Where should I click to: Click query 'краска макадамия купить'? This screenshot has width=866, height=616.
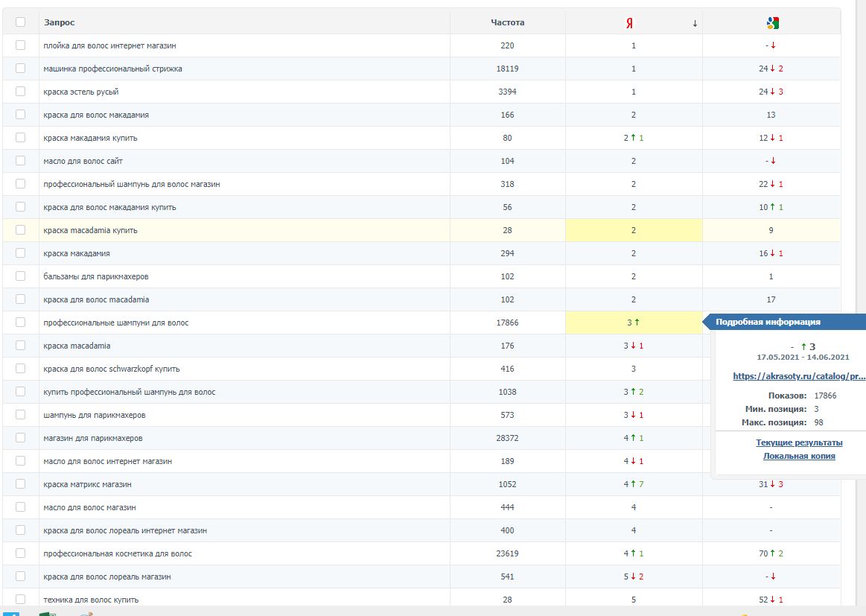click(91, 138)
